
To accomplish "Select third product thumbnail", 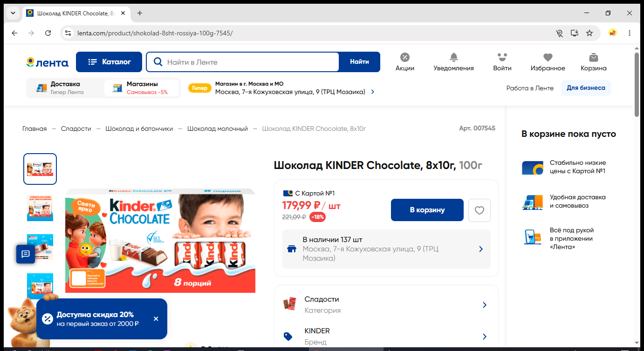I will 40,247.
